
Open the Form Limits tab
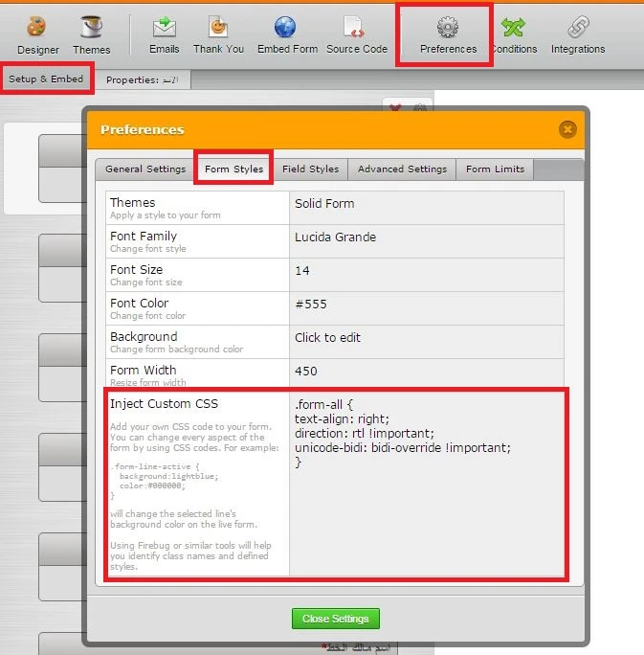pyautogui.click(x=495, y=169)
